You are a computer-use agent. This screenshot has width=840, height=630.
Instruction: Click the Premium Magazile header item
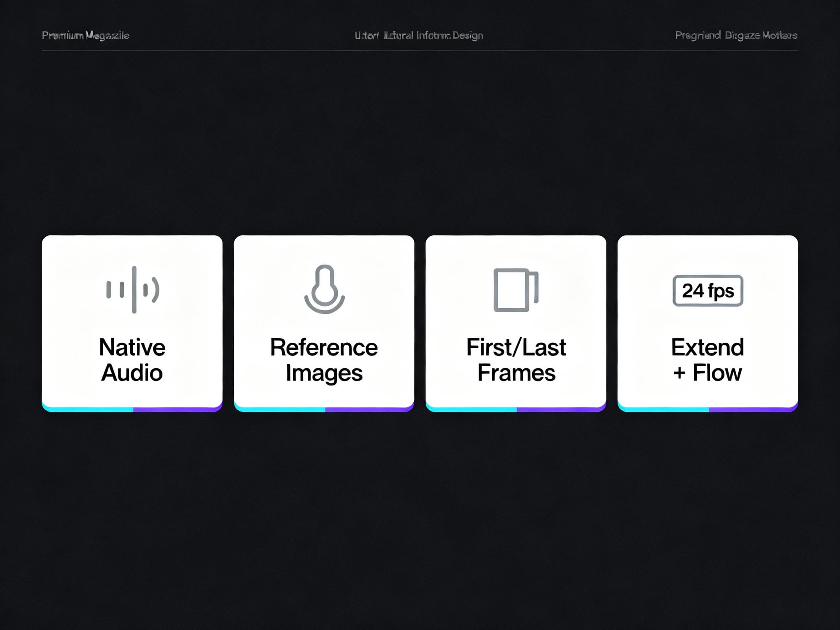(85, 36)
